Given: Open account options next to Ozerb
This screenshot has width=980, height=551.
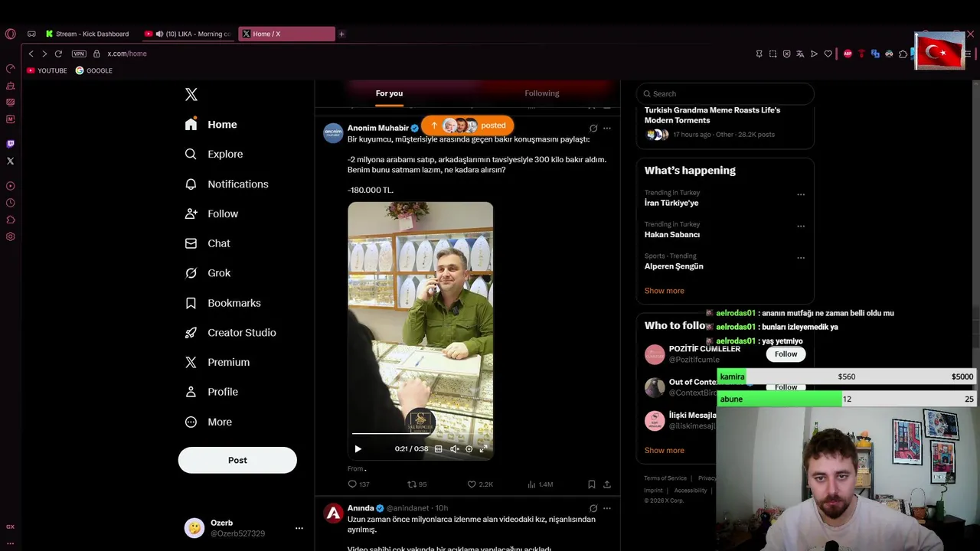Looking at the screenshot, I should 299,528.
